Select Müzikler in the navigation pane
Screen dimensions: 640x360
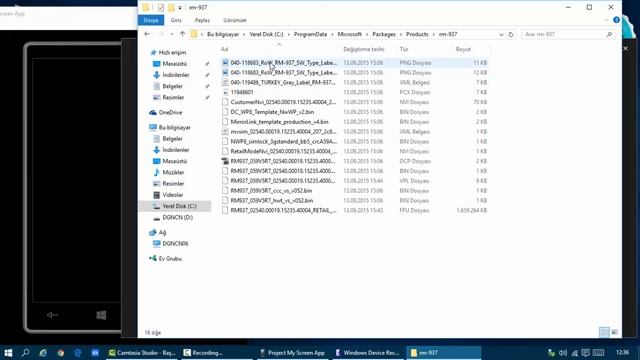pyautogui.click(x=173, y=172)
